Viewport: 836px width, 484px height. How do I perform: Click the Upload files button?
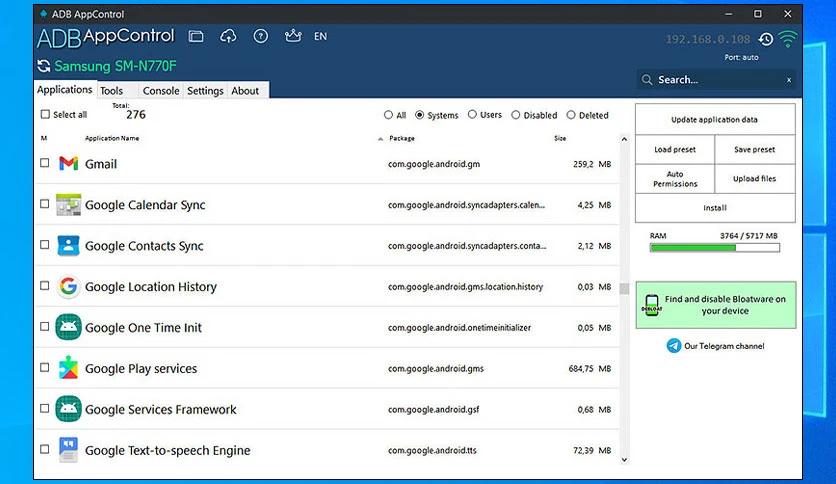(x=754, y=179)
